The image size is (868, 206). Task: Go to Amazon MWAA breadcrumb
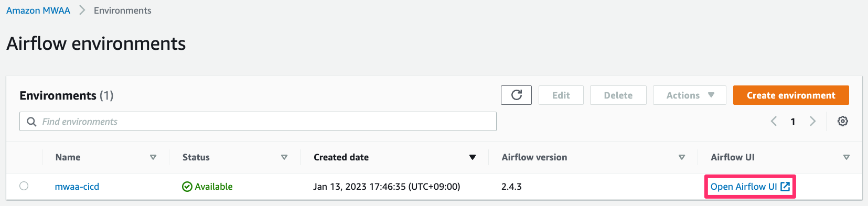pos(38,10)
